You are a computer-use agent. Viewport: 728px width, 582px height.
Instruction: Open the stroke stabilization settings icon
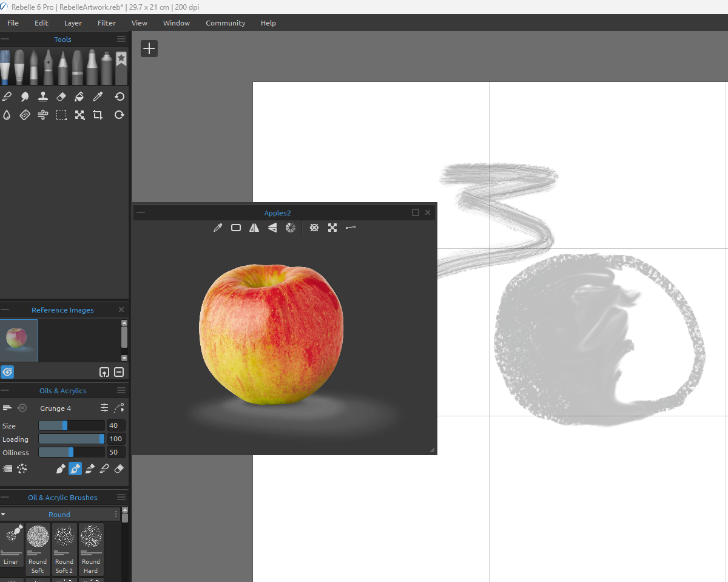(119, 408)
